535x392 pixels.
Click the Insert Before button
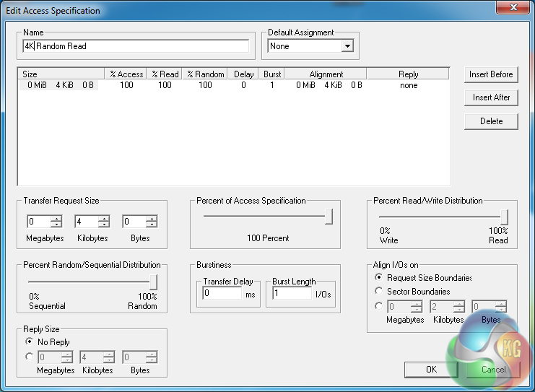(491, 74)
